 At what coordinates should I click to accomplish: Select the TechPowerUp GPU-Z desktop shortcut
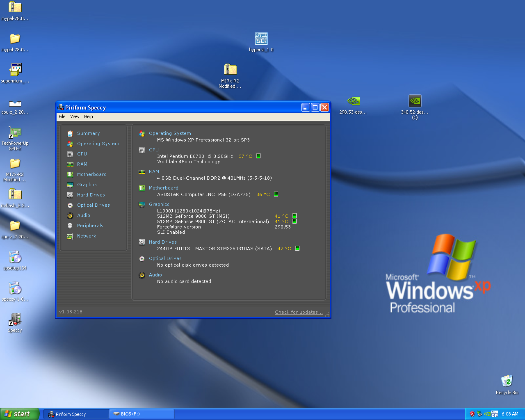15,138
